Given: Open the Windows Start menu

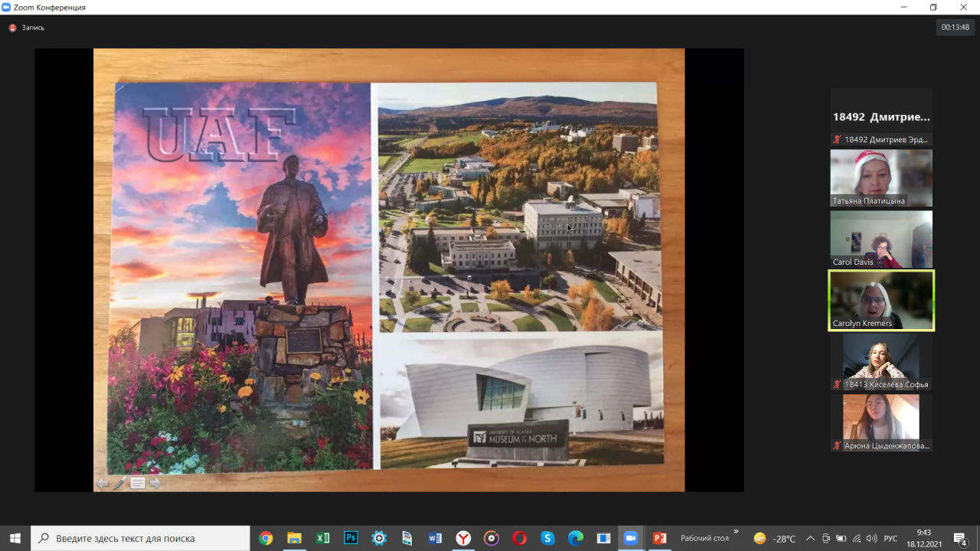Looking at the screenshot, I should [x=15, y=538].
